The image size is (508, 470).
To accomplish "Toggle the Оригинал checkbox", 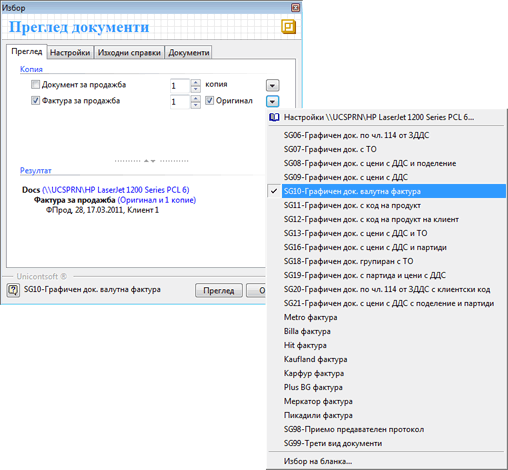I will coord(209,100).
